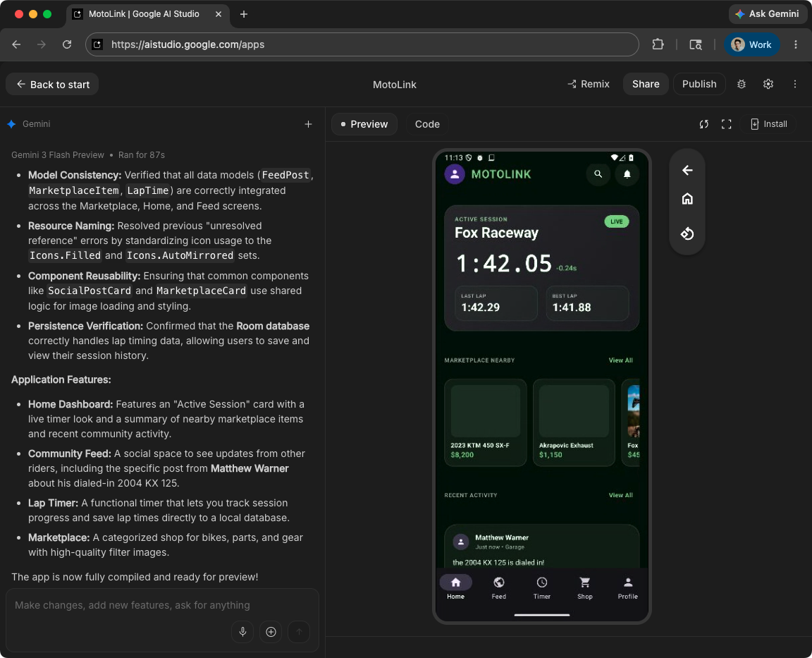This screenshot has height=658, width=812.
Task: Open the app settings gear icon
Action: pyautogui.click(x=768, y=84)
